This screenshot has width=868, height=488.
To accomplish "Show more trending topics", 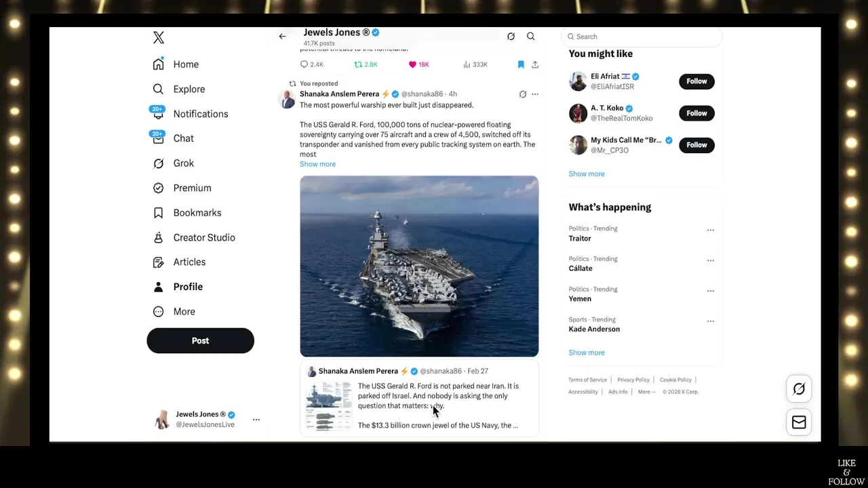I will coord(587,352).
